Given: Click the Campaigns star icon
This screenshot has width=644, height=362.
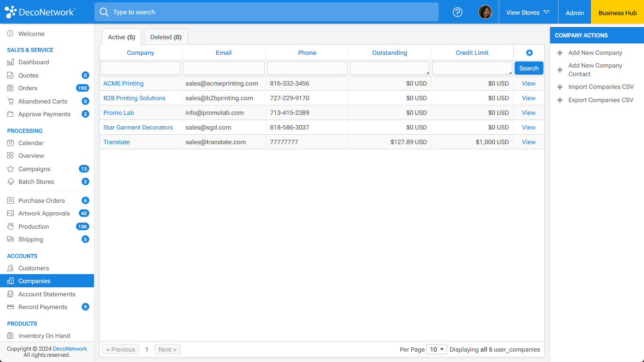Looking at the screenshot, I should pyautogui.click(x=10, y=169).
